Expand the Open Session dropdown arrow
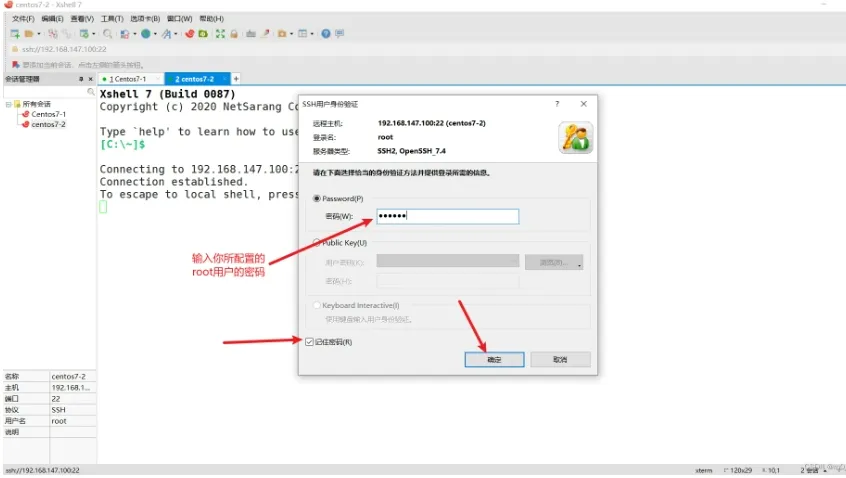 point(39,34)
